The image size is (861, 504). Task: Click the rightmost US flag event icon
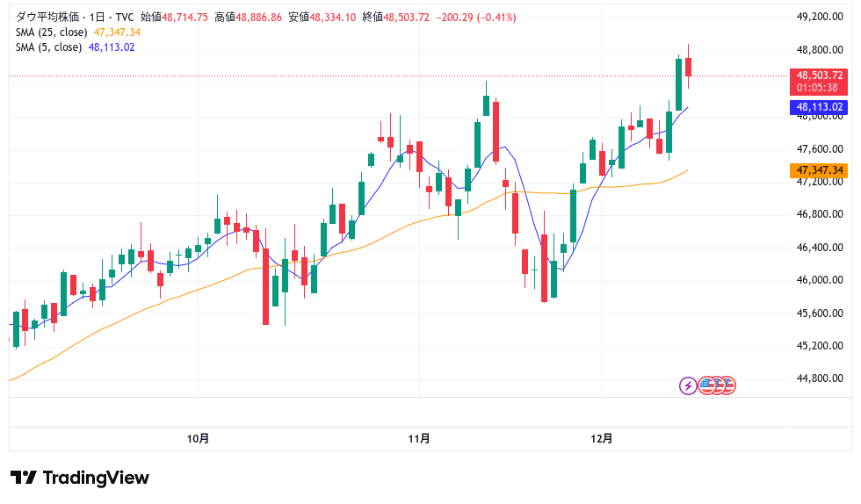click(727, 385)
